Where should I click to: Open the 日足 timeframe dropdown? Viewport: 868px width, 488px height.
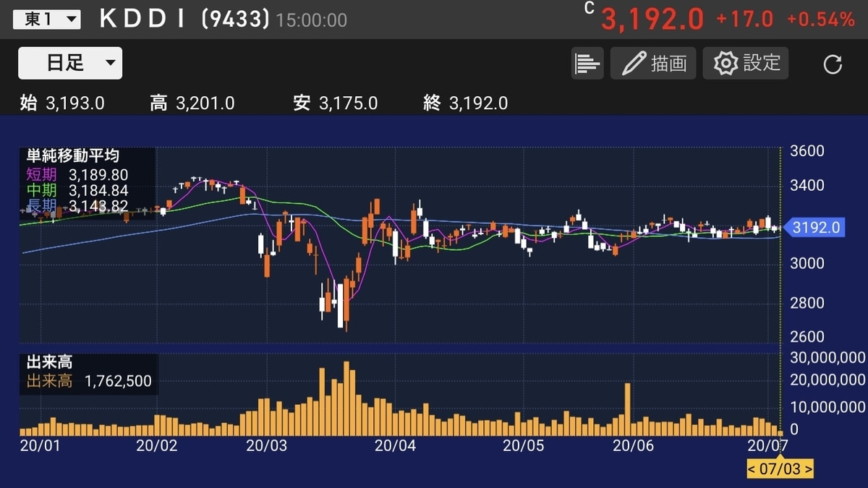click(x=70, y=63)
